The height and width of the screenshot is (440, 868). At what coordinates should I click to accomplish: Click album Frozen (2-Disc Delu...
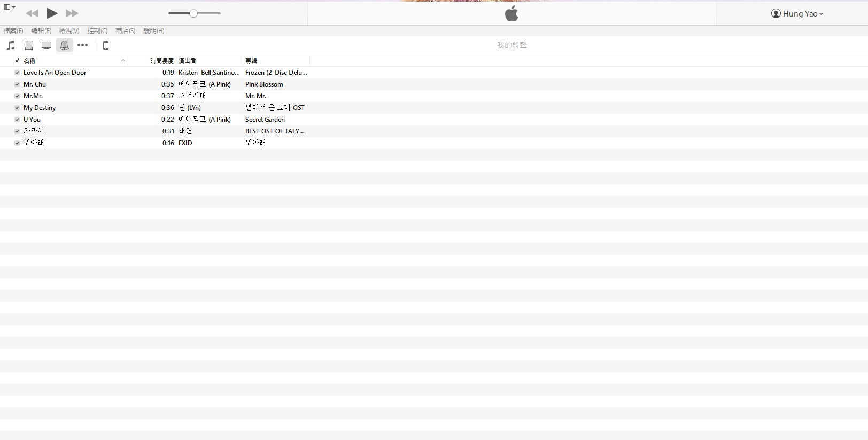pos(276,73)
